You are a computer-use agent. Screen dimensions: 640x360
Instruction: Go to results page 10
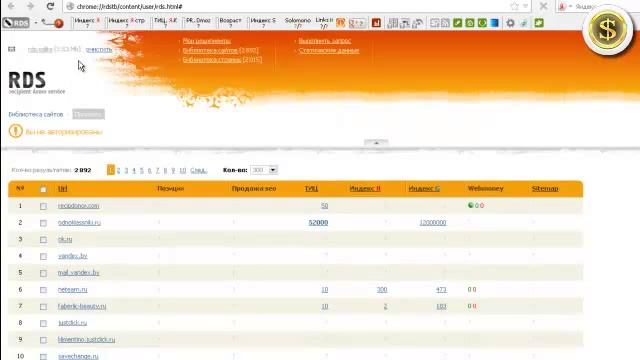pos(183,170)
